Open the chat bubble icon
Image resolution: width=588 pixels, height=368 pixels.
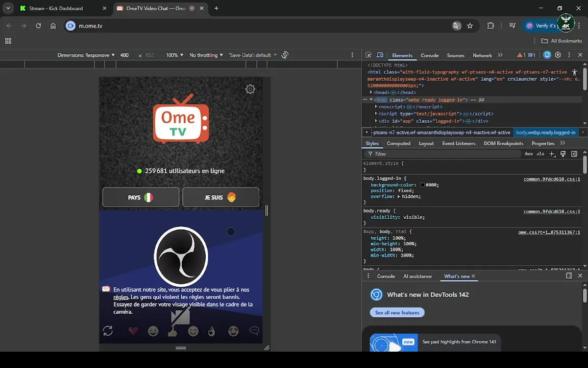(x=254, y=331)
